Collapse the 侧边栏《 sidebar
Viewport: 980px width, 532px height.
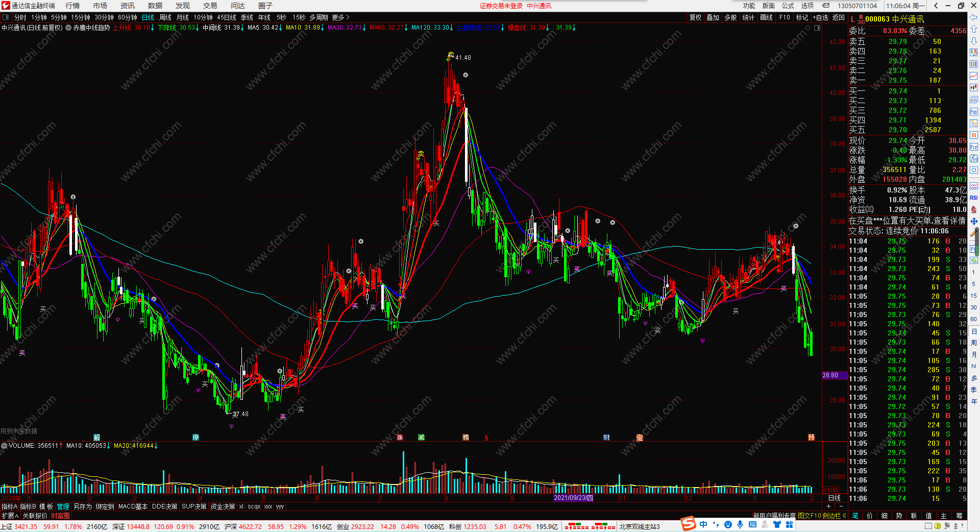835,516
